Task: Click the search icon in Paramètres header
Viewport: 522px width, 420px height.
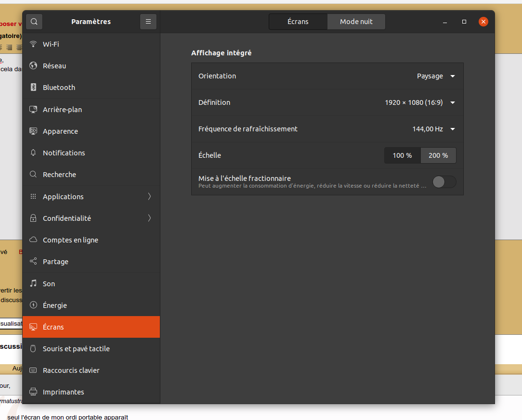Action: point(35,22)
